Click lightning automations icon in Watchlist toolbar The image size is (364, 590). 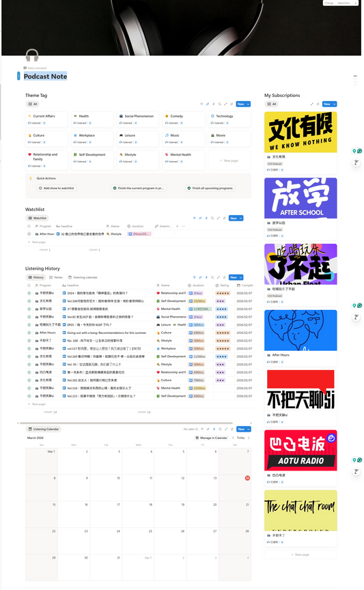pos(206,219)
